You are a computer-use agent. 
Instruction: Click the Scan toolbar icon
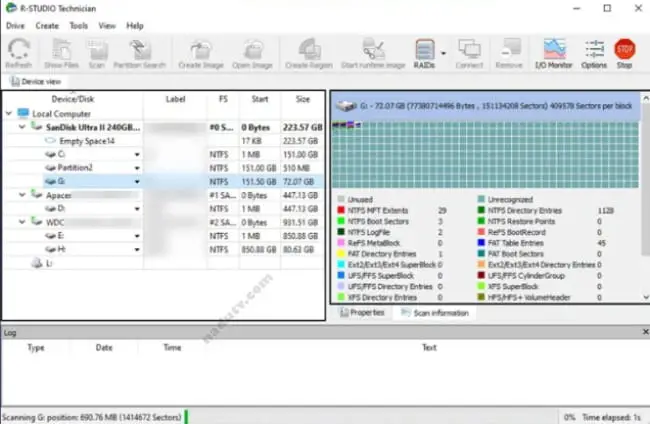pos(97,53)
